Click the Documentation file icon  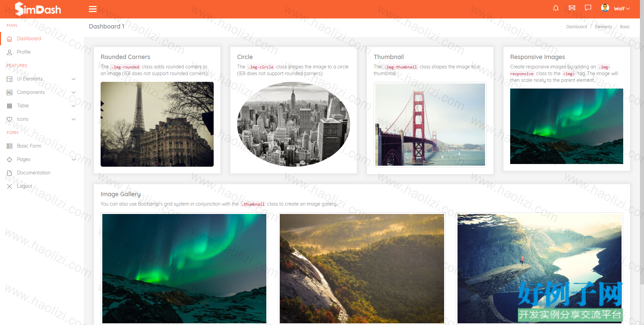9,173
